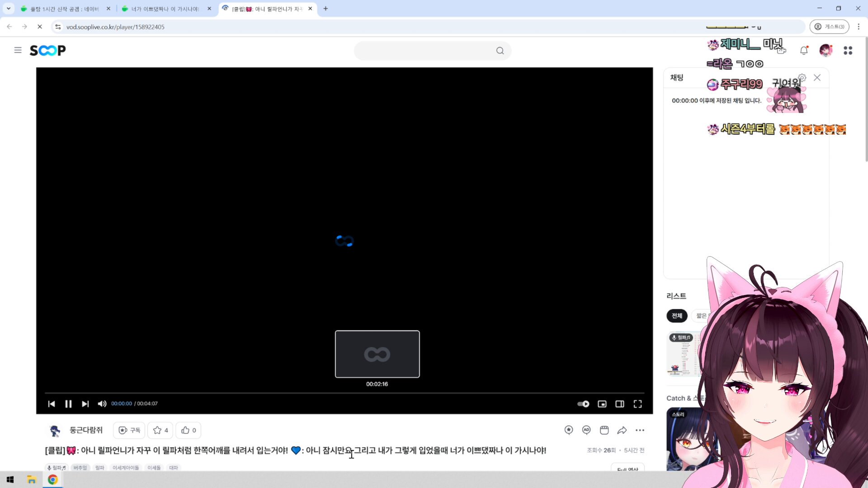The width and height of the screenshot is (868, 488).
Task: Open the three-dots more options menu
Action: pos(640,430)
